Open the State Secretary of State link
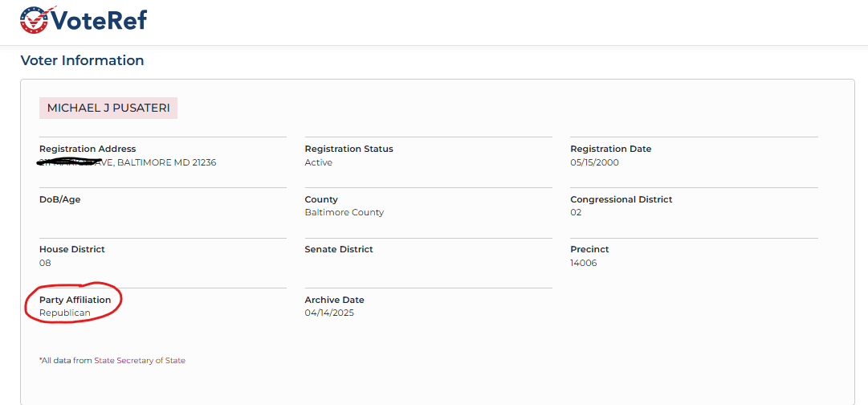This screenshot has height=405, width=868. tap(140, 361)
